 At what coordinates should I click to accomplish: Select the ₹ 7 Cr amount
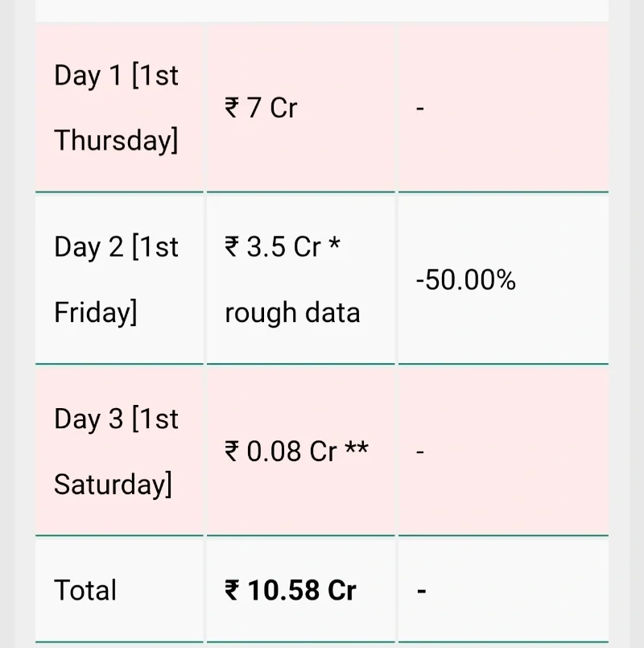pyautogui.click(x=261, y=108)
